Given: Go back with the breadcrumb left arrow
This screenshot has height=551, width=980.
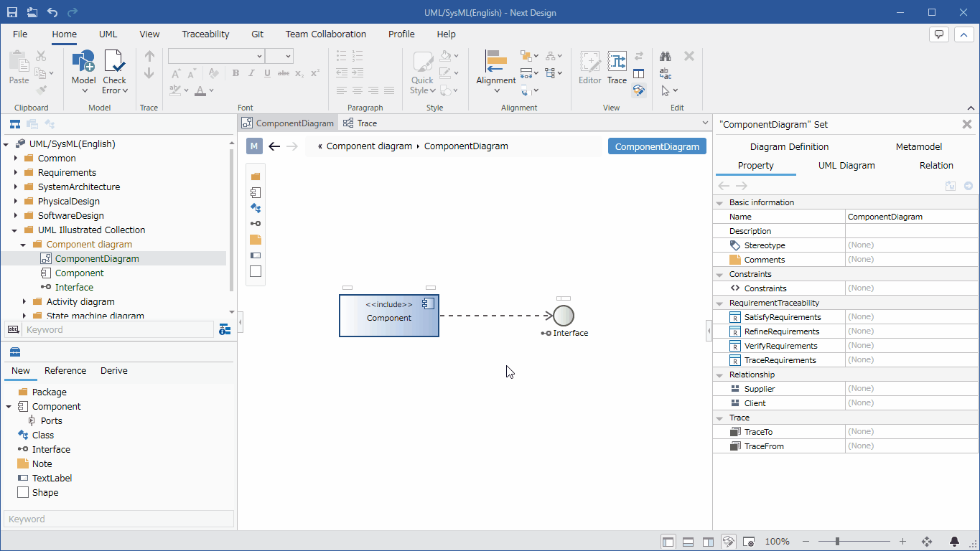Looking at the screenshot, I should [x=274, y=146].
